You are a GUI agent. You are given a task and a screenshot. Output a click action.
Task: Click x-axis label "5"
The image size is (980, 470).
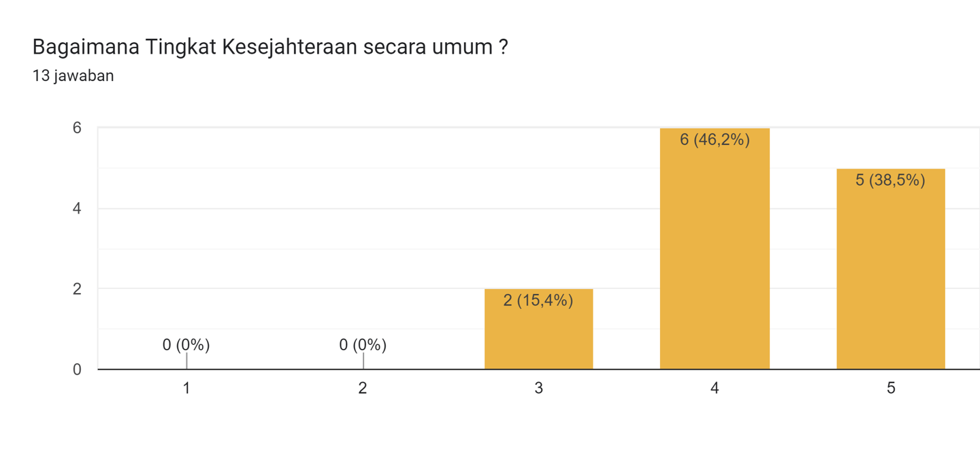[890, 388]
